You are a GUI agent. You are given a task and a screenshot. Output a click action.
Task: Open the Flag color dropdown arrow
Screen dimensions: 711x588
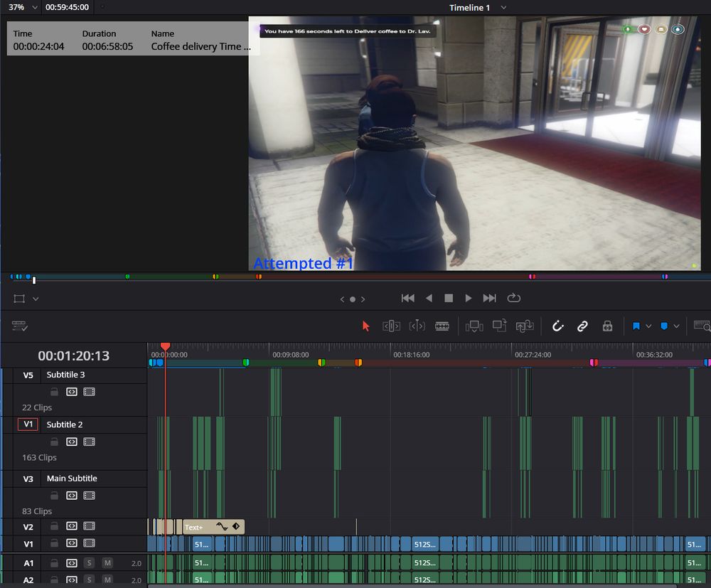point(648,326)
